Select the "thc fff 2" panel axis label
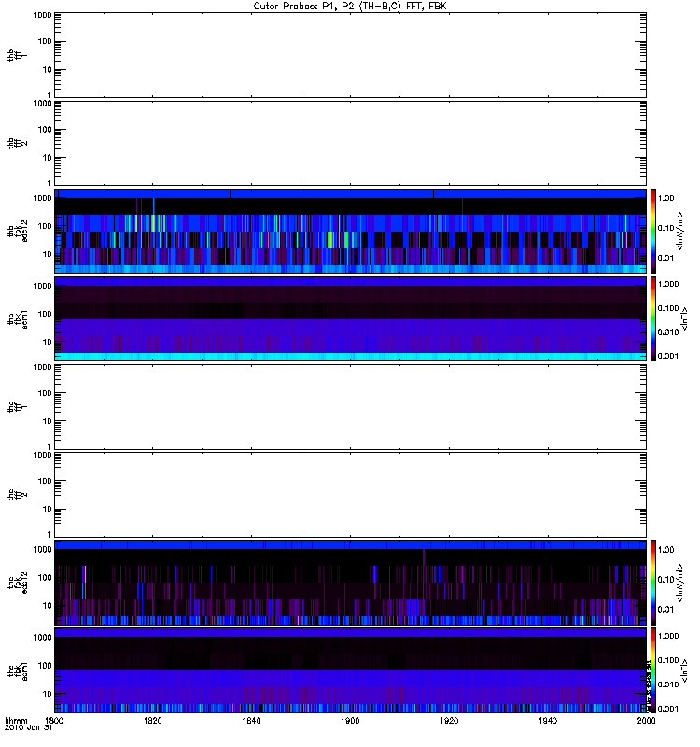 click(17, 495)
